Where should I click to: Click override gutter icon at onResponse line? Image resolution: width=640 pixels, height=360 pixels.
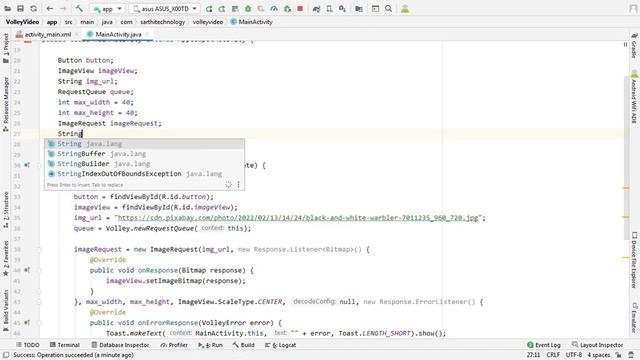coord(27,270)
